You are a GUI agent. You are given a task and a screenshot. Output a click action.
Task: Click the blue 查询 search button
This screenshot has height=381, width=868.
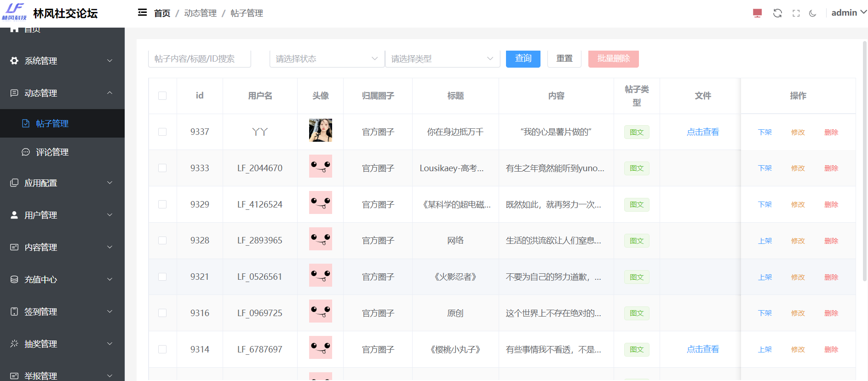tap(523, 58)
